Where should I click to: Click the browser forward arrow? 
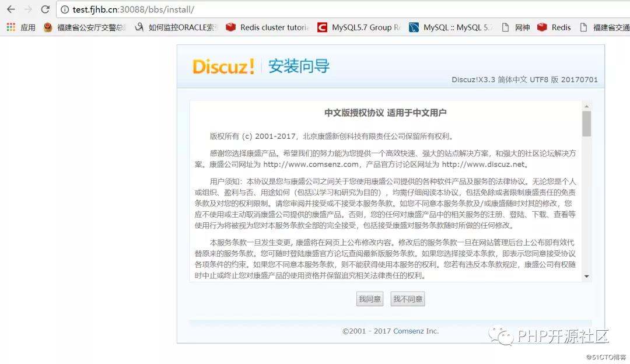pos(28,9)
